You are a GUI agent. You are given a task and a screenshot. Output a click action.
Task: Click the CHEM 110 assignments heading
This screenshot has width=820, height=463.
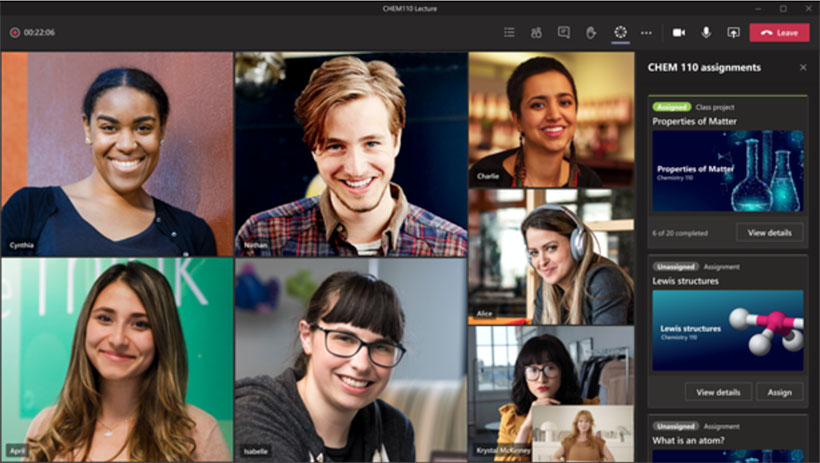(704, 67)
